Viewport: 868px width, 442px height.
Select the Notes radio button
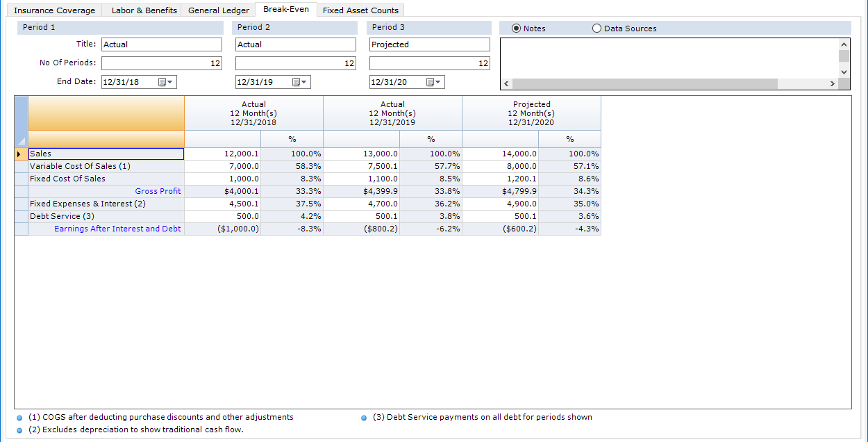click(516, 28)
